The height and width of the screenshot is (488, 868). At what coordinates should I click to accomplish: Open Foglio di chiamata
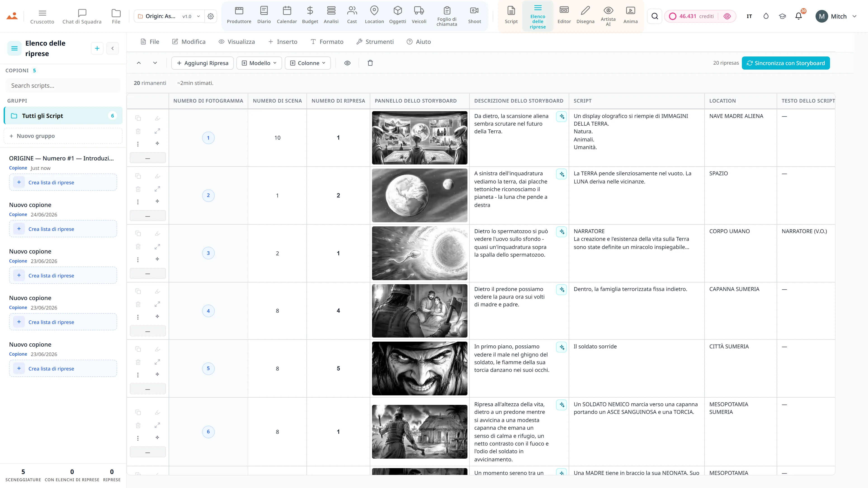[x=447, y=16]
